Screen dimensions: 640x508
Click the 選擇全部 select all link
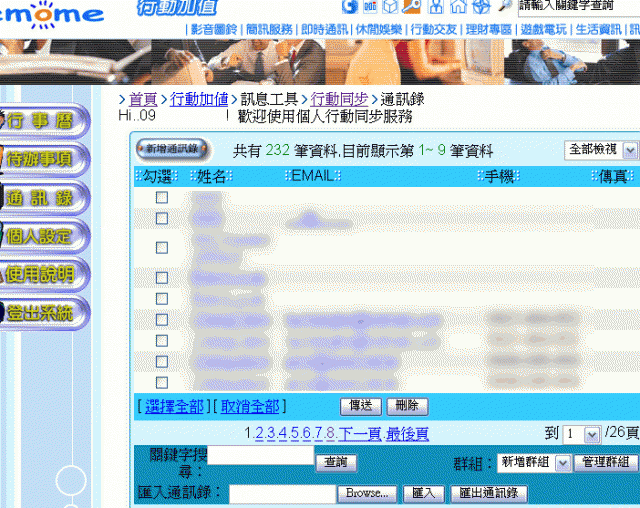click(x=174, y=406)
